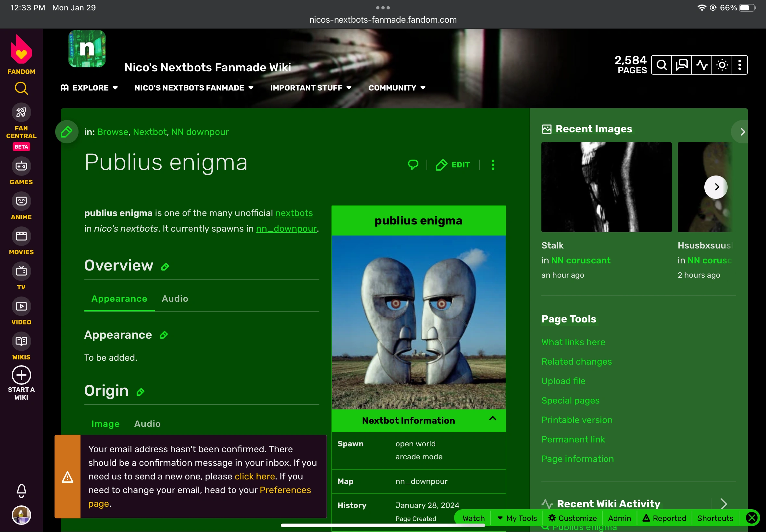The width and height of the screenshot is (766, 532).
Task: Open search from the left sidebar magnifier
Action: coord(21,88)
